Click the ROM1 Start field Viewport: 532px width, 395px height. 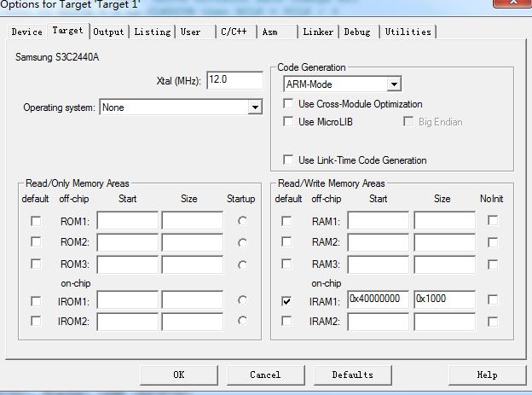click(128, 220)
